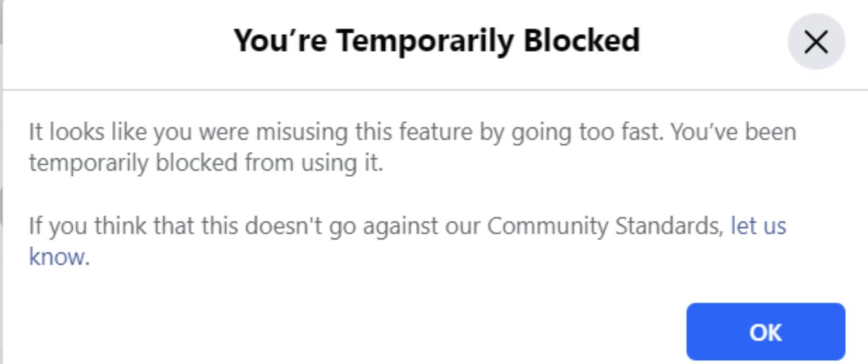Follow the 'know' link on last line

click(56, 257)
